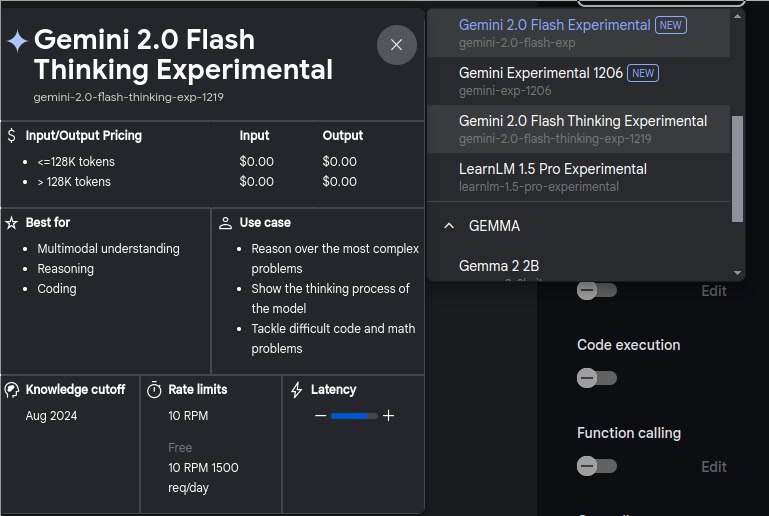Image resolution: width=769 pixels, height=516 pixels.
Task: Close the model info panel
Action: [396, 45]
